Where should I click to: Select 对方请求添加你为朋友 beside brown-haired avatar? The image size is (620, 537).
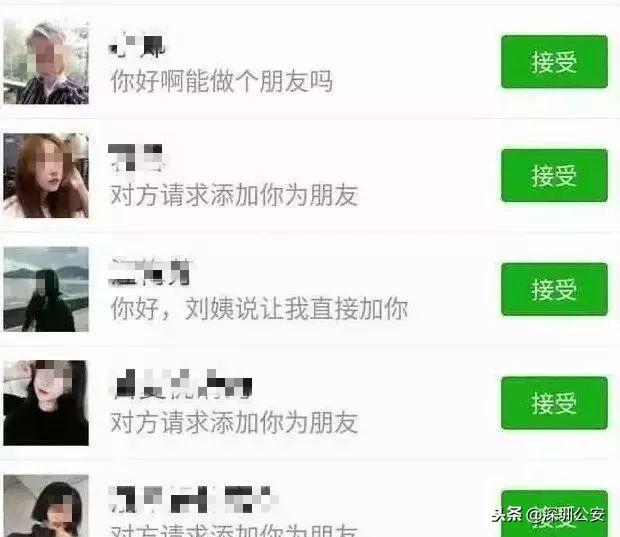click(234, 195)
